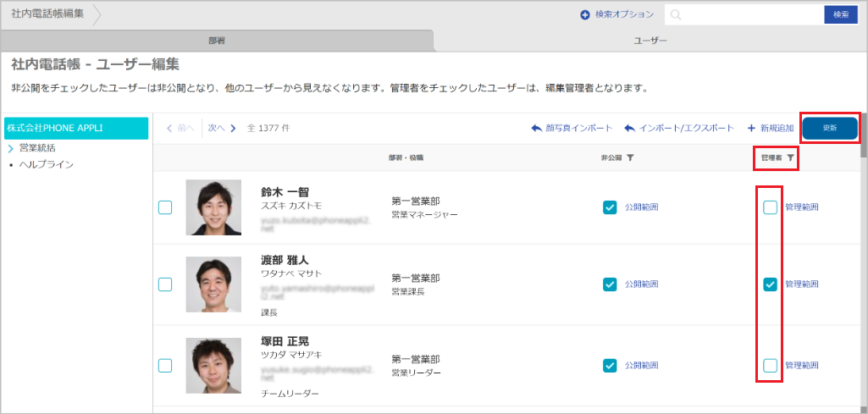
Task: Switch to the ユーザー tab
Action: 650,40
